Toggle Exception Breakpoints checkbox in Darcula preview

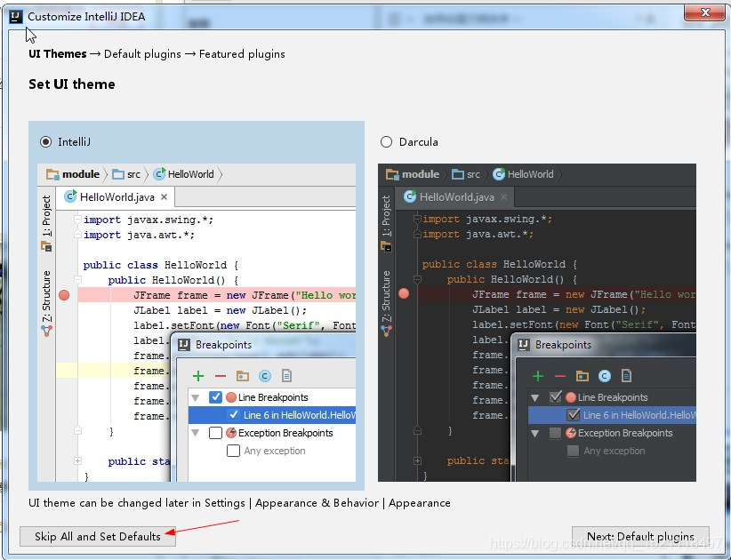click(555, 433)
